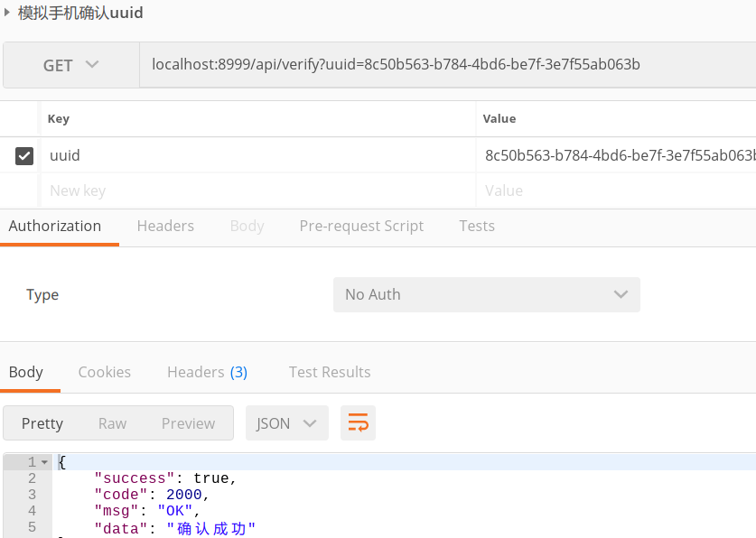Select the JSON language format selector
The image size is (756, 538).
click(x=286, y=422)
